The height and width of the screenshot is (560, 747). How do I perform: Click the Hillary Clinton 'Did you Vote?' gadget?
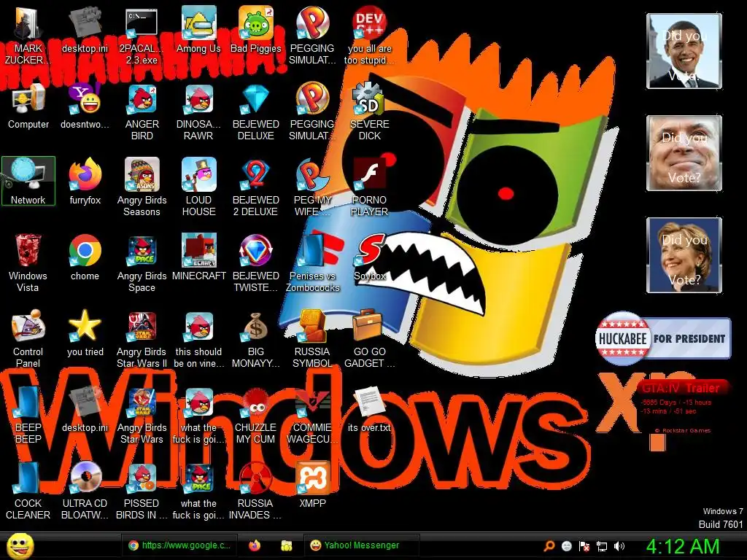pos(684,254)
